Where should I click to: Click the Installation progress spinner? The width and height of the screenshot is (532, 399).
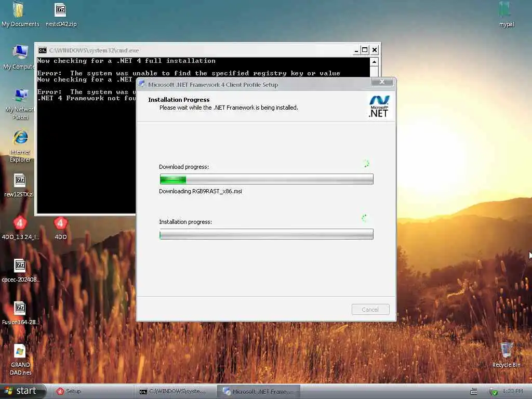point(365,218)
